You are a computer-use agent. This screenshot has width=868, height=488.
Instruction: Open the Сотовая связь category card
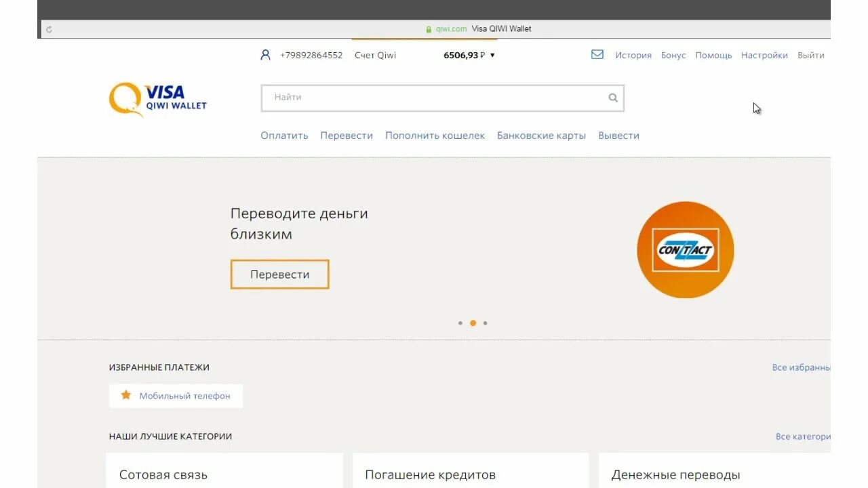click(x=224, y=470)
